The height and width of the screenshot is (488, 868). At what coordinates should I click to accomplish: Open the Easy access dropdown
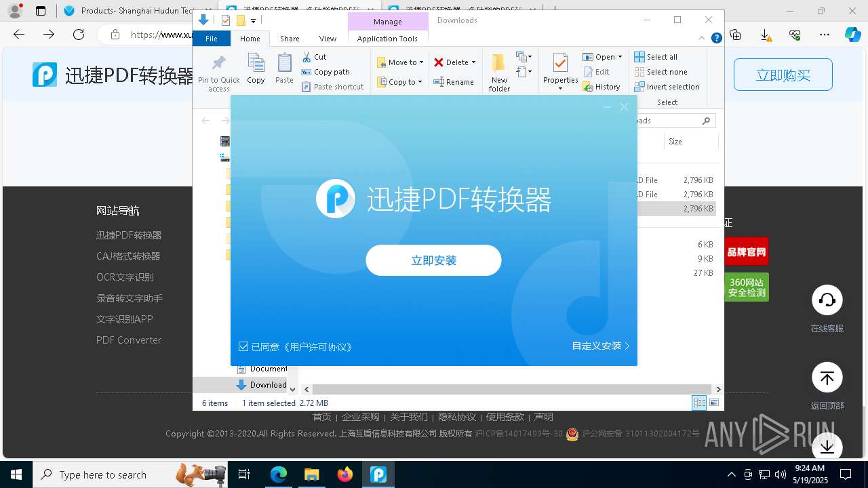[524, 71]
